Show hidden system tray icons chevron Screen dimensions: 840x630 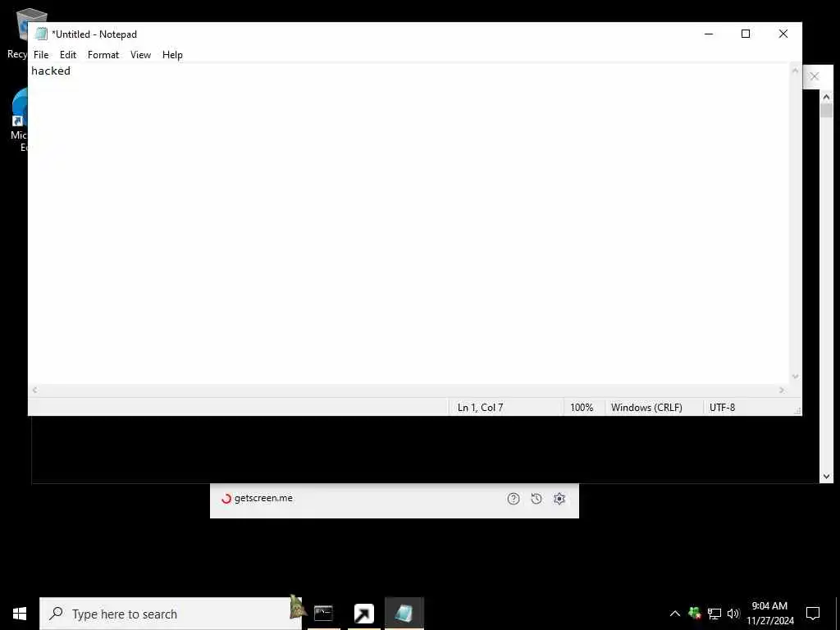coord(675,614)
